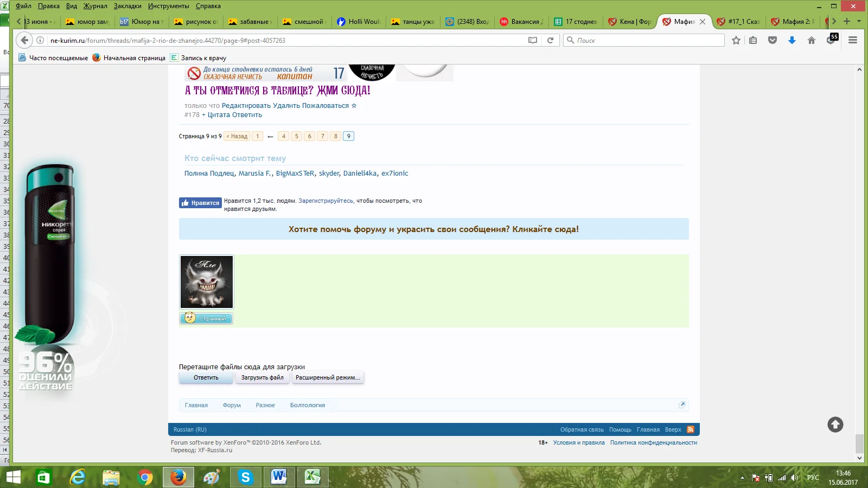Go to Болтология in the breadcrumb

pyautogui.click(x=308, y=405)
